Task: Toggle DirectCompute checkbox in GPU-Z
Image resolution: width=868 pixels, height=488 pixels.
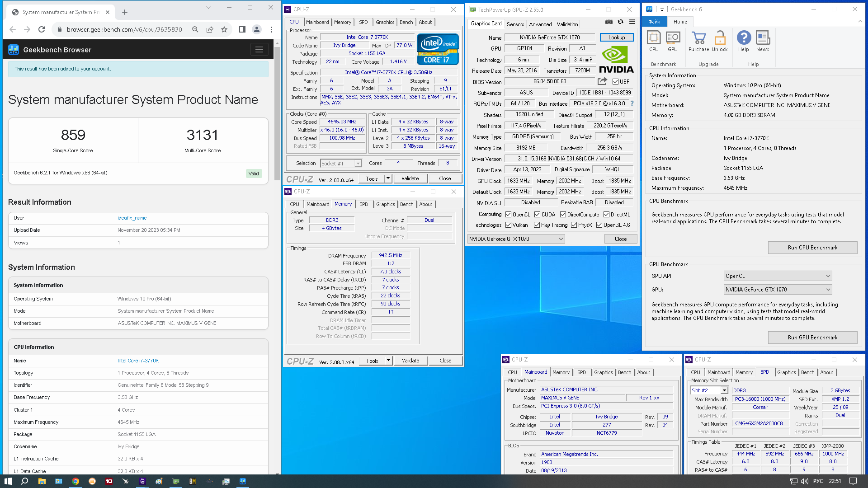Action: (x=563, y=215)
